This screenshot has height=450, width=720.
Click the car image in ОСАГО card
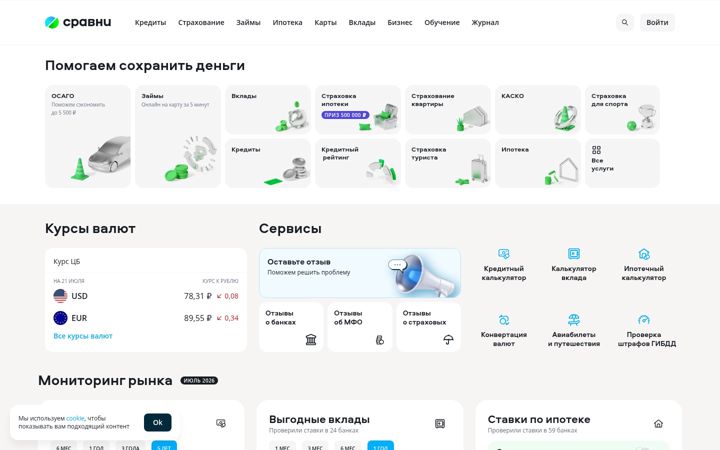[x=109, y=155]
